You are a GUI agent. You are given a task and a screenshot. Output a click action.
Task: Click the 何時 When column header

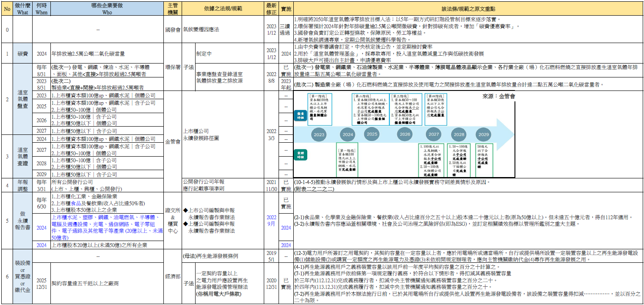coord(42,8)
